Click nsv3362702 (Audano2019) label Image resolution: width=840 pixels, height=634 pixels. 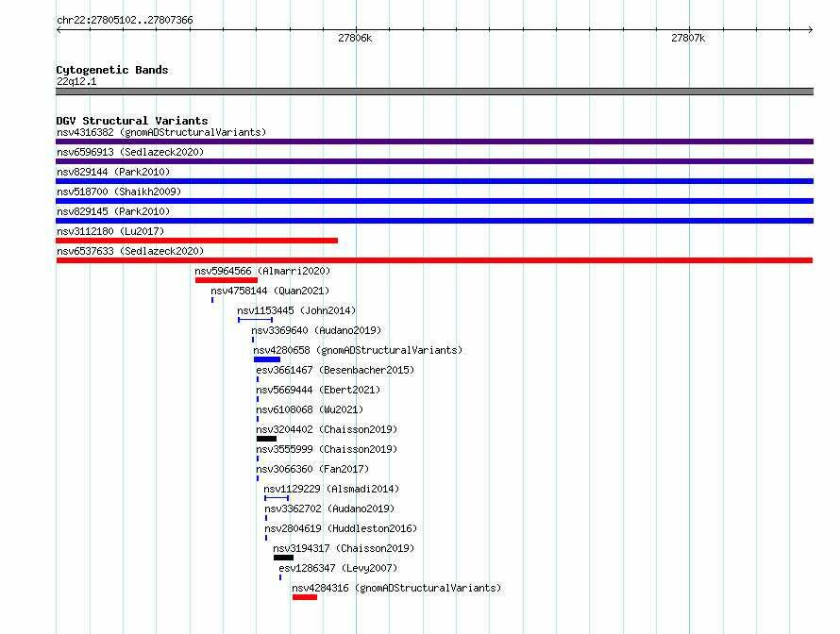click(329, 509)
